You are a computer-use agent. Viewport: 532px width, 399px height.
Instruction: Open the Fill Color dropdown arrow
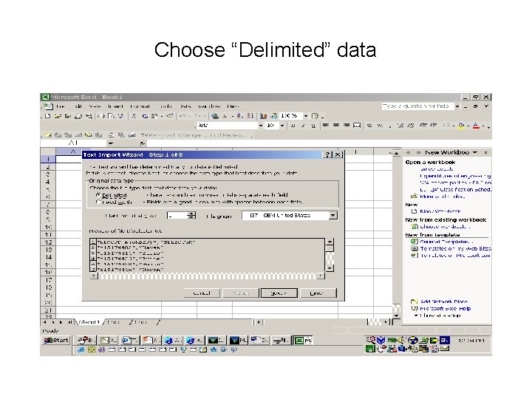[x=468, y=126]
